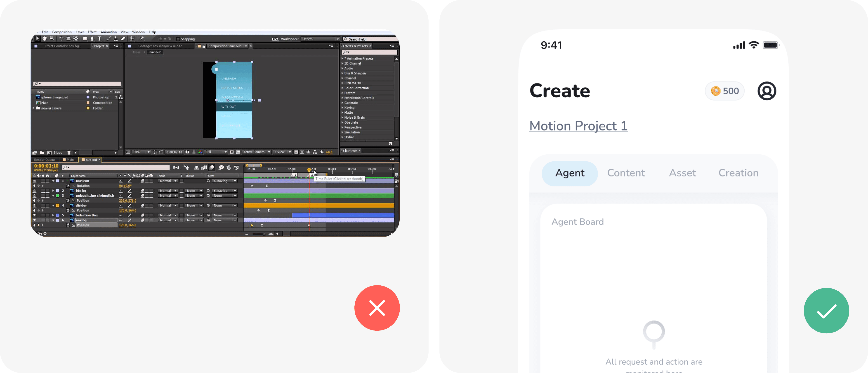868x373 pixels.
Task: Open the Animation menu
Action: (x=108, y=32)
